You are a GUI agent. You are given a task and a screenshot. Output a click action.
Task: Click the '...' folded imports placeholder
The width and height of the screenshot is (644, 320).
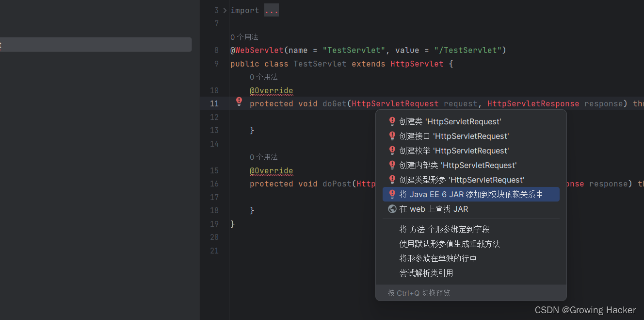click(271, 10)
